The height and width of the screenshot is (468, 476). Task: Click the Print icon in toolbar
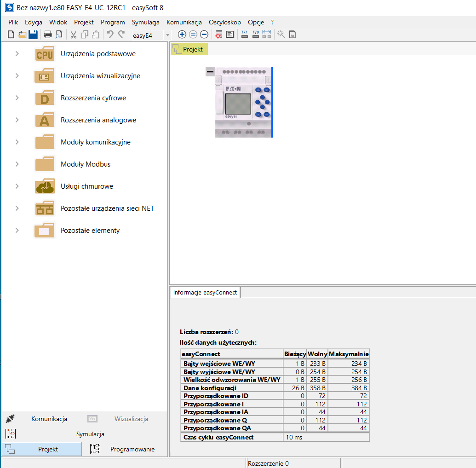point(47,35)
